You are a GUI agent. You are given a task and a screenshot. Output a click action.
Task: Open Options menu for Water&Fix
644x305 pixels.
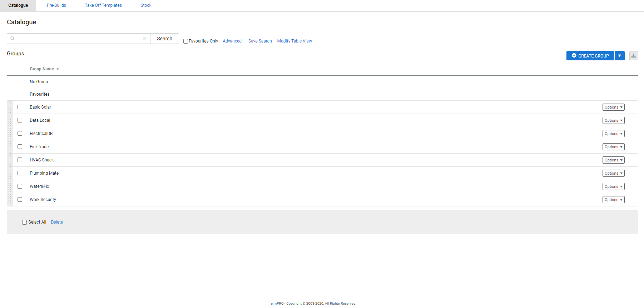pyautogui.click(x=613, y=186)
